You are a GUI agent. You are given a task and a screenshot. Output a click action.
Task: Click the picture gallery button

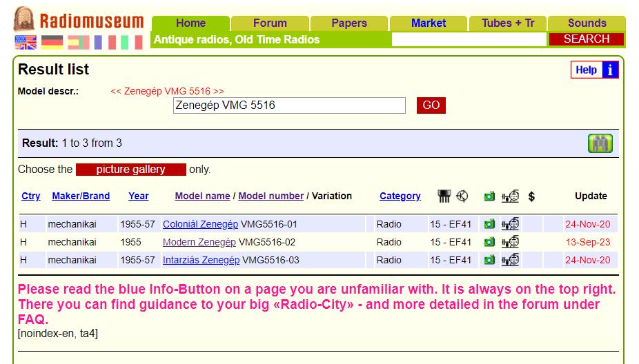[x=130, y=170]
